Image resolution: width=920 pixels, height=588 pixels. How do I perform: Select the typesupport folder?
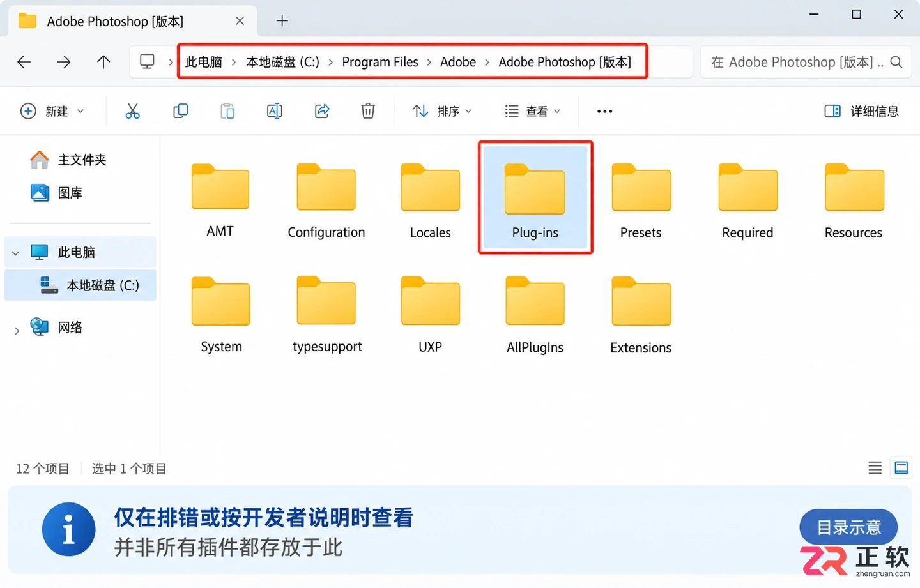coord(327,314)
